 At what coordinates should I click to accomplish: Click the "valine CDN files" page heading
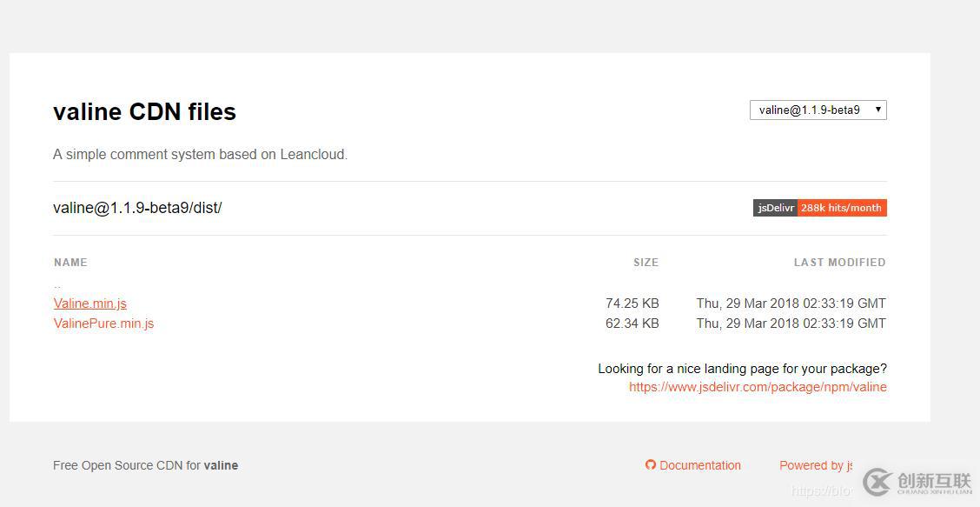144,112
